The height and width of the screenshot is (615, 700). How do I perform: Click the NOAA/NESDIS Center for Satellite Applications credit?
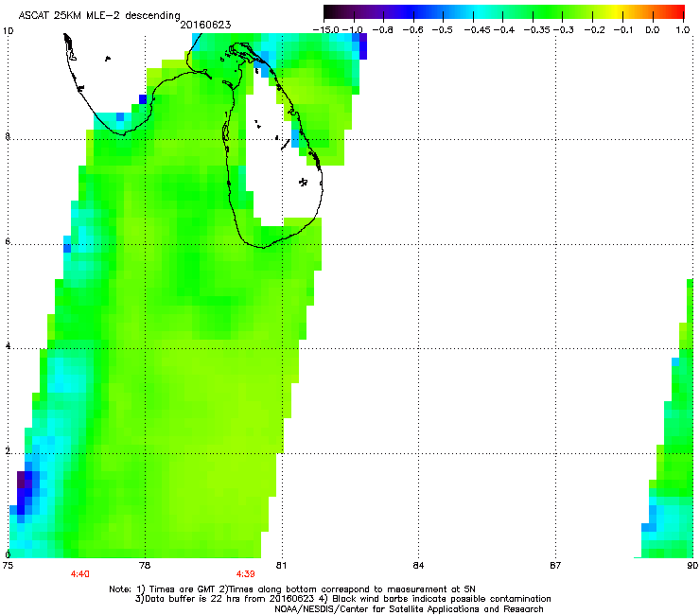pos(409,608)
